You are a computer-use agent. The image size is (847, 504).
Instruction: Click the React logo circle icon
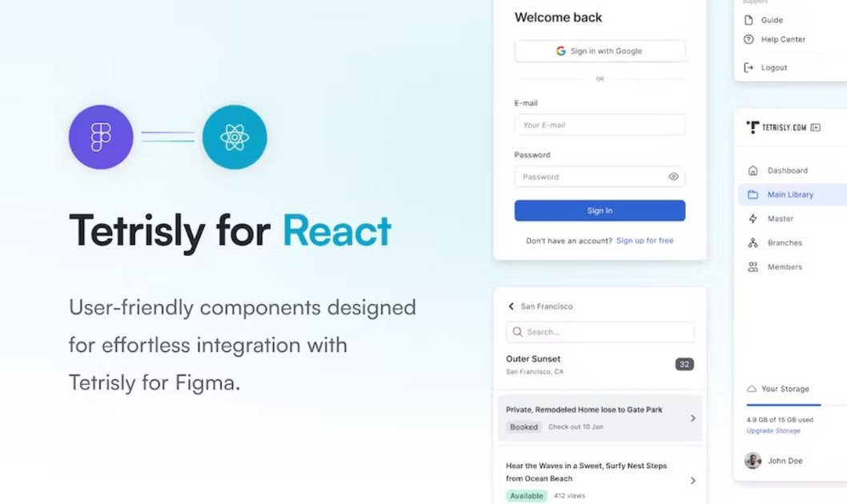235,137
